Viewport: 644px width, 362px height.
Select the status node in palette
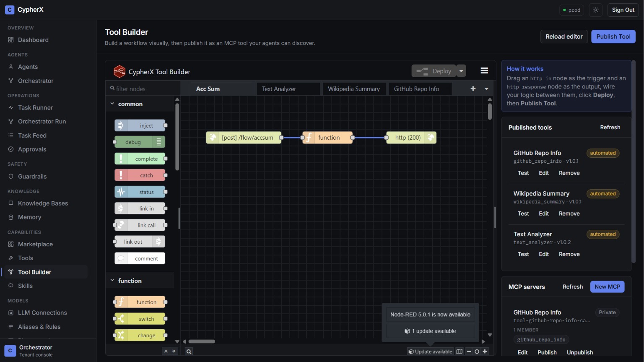[140, 192]
